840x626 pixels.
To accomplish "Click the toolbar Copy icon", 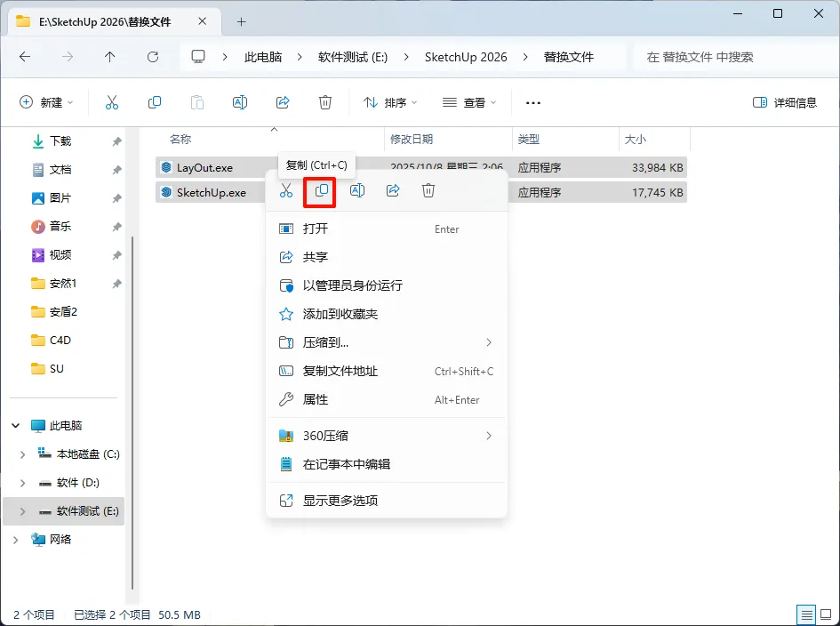I will click(155, 102).
